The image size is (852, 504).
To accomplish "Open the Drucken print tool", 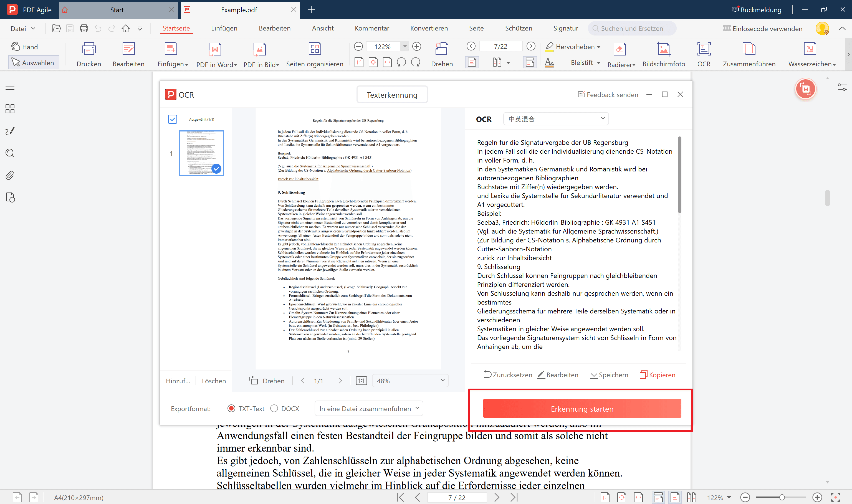I will tap(89, 55).
